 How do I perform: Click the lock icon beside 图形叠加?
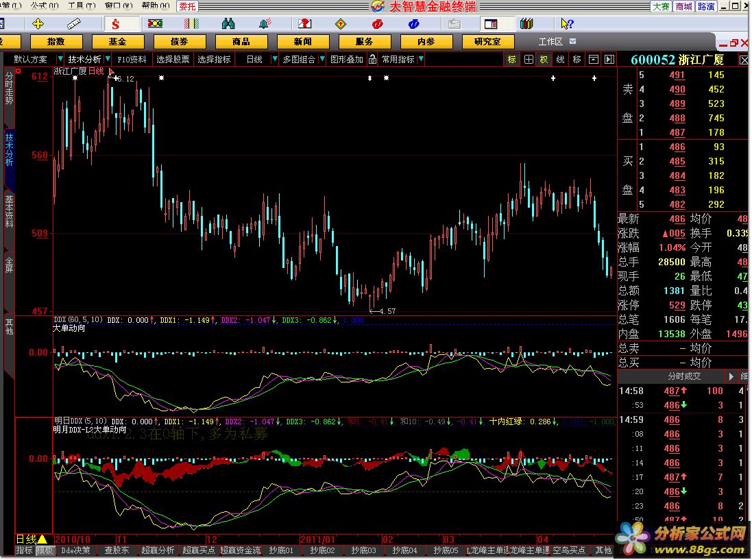click(373, 60)
